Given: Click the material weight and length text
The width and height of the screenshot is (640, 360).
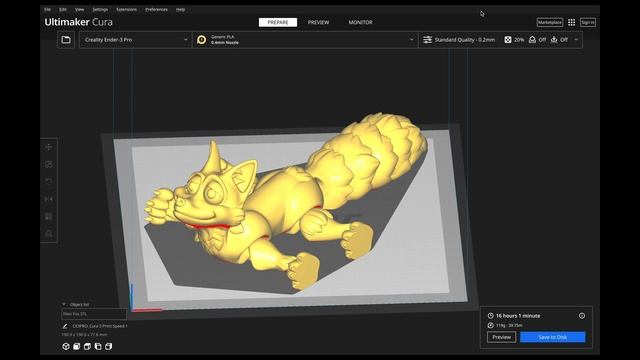Looking at the screenshot, I should [x=509, y=325].
